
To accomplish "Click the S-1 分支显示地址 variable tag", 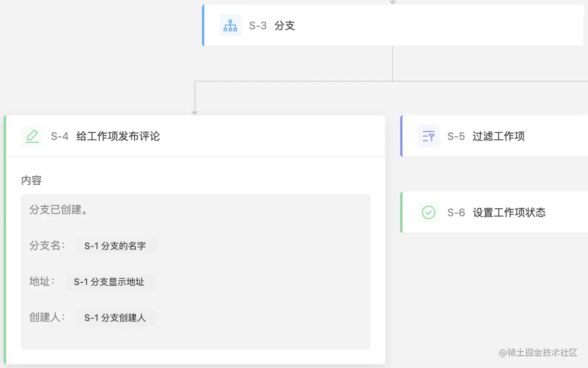I will [x=109, y=282].
